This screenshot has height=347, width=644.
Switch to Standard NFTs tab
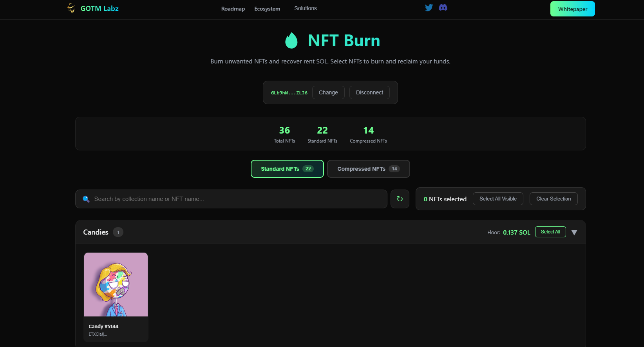tap(287, 169)
